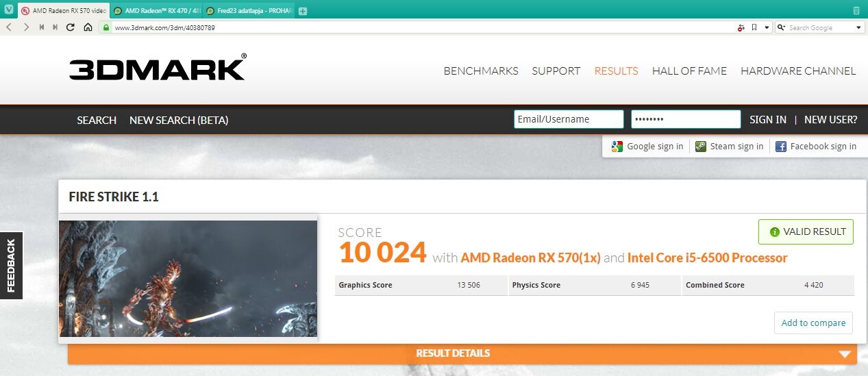Image resolution: width=868 pixels, height=376 pixels.
Task: Open the HALL OF FAME page
Action: (689, 71)
